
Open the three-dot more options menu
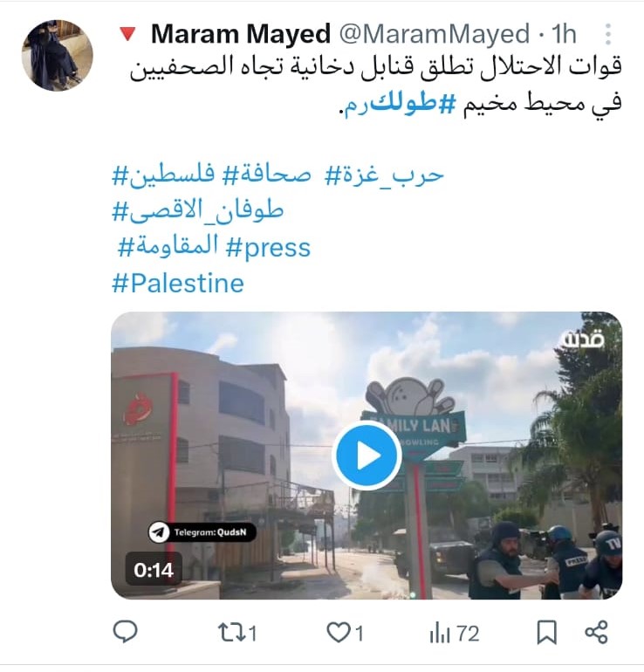[x=608, y=34]
